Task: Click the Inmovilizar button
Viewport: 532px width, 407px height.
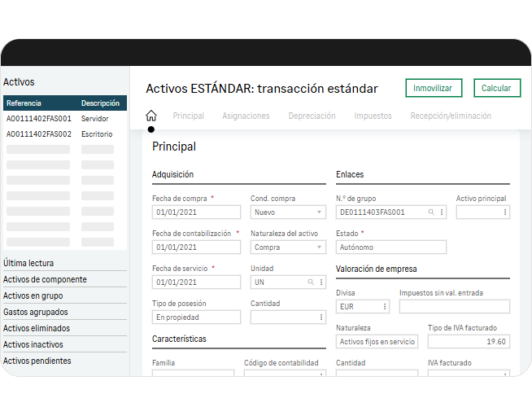Action: pos(434,88)
